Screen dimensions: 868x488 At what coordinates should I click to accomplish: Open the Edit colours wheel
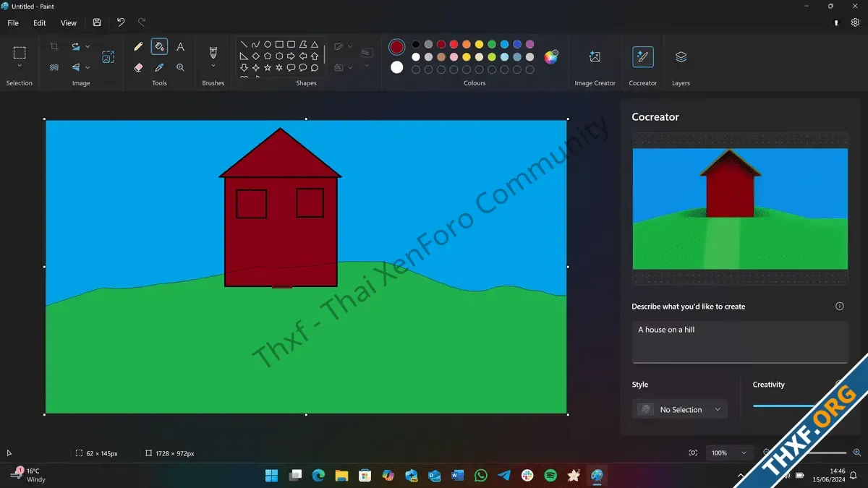[x=551, y=57]
